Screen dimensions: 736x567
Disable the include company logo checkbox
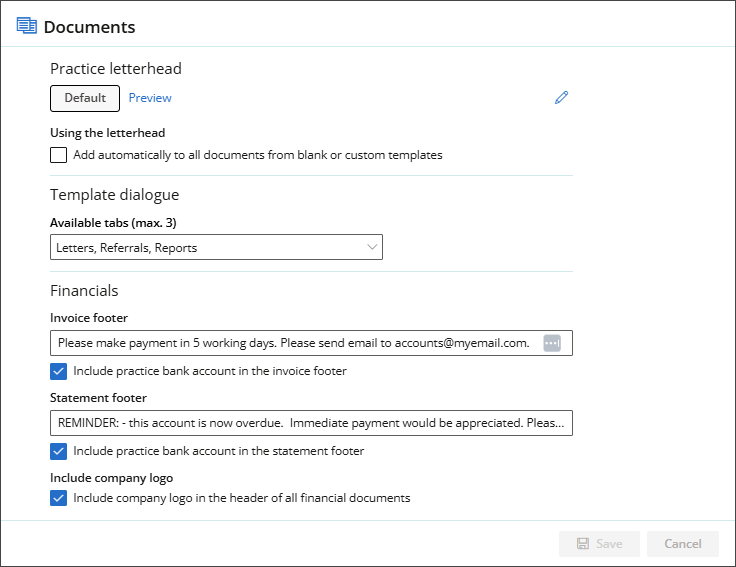click(x=59, y=498)
